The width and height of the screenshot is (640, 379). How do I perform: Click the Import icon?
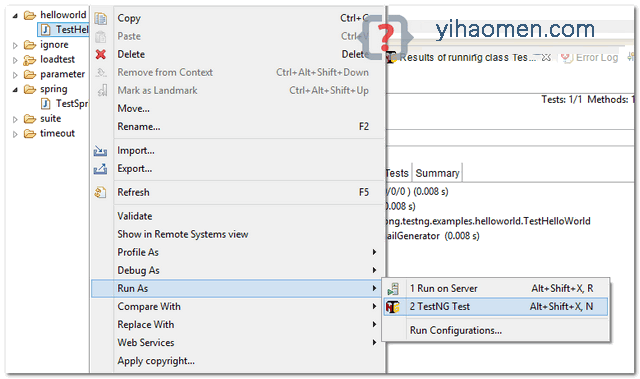point(100,151)
